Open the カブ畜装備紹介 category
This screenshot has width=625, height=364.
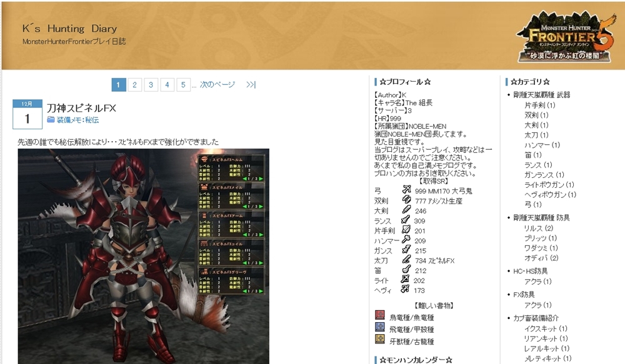pyautogui.click(x=536, y=318)
